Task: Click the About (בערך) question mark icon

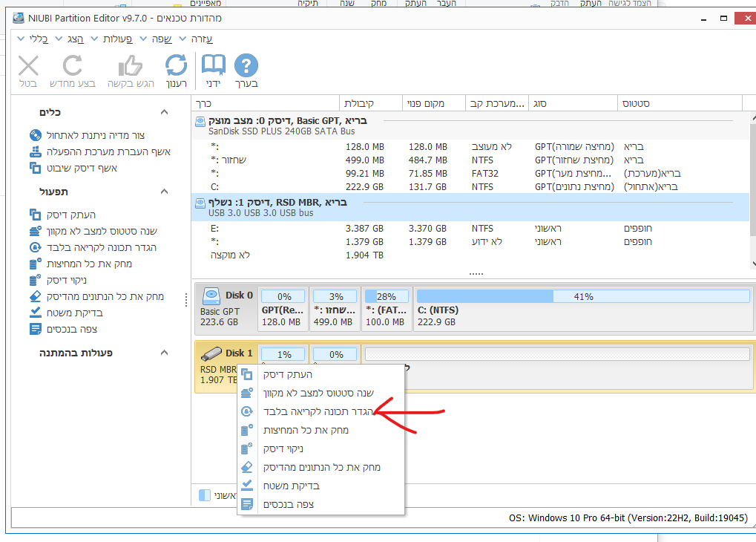Action: coord(246,67)
